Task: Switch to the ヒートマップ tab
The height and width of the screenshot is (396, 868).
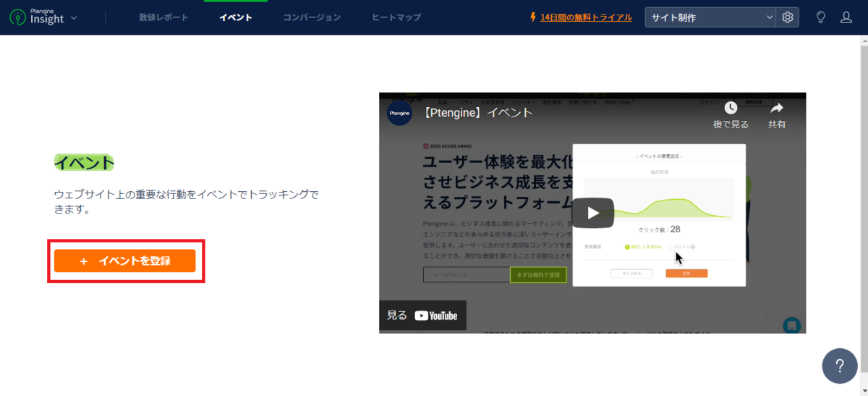Action: click(396, 17)
